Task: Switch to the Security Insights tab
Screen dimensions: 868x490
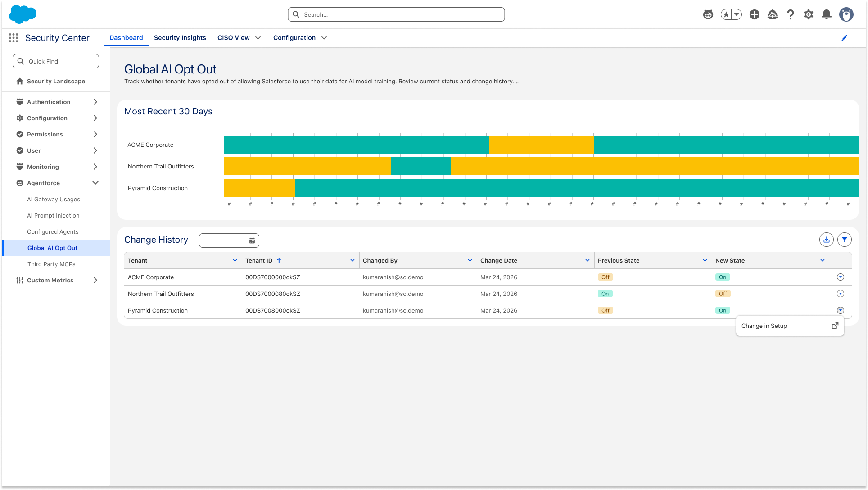Action: (180, 38)
